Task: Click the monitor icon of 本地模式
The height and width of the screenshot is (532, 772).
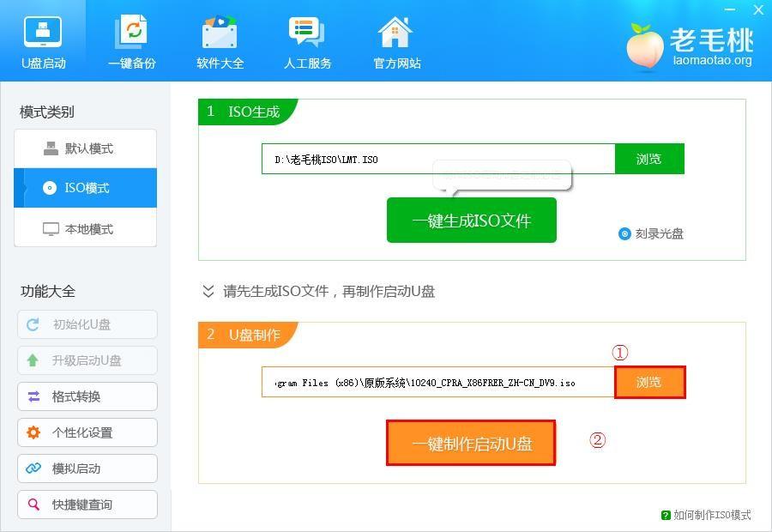Action: pyautogui.click(x=51, y=229)
